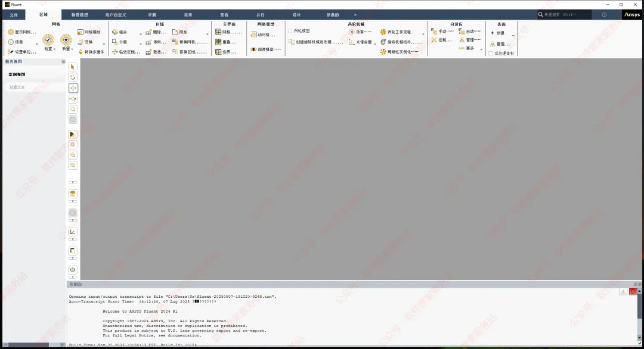Click the 设置单位 (Set Units) icon
644x349 pixels.
11,52
